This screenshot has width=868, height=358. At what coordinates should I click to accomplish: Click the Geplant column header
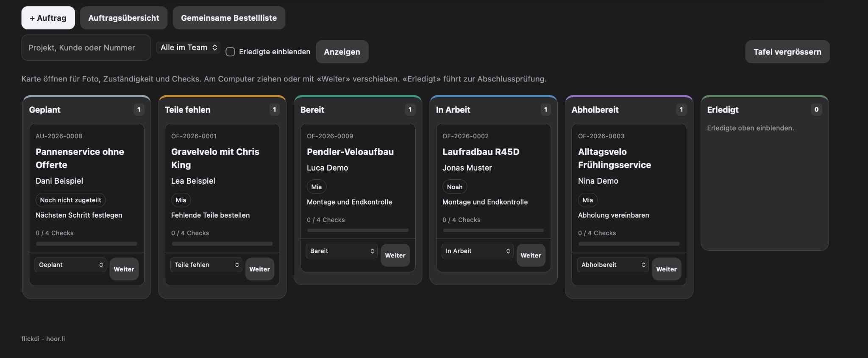(x=45, y=110)
